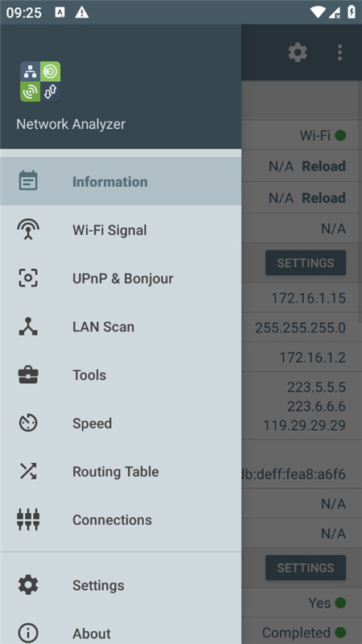Select the LAN Scan network icon

pos(28,327)
